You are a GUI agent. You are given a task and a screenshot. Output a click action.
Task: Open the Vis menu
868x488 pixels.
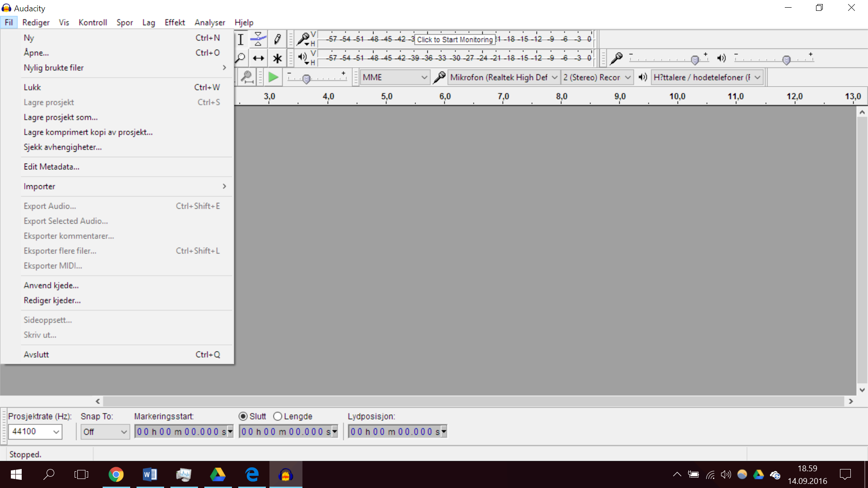point(64,22)
